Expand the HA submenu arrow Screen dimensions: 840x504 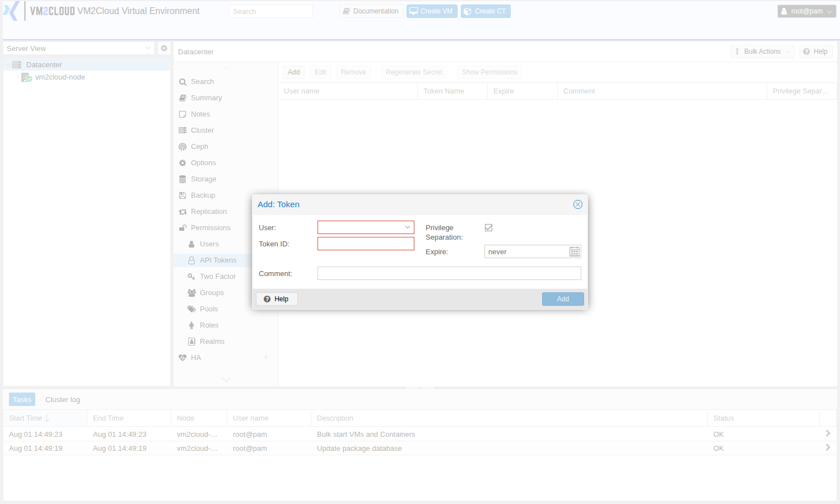pos(266,358)
